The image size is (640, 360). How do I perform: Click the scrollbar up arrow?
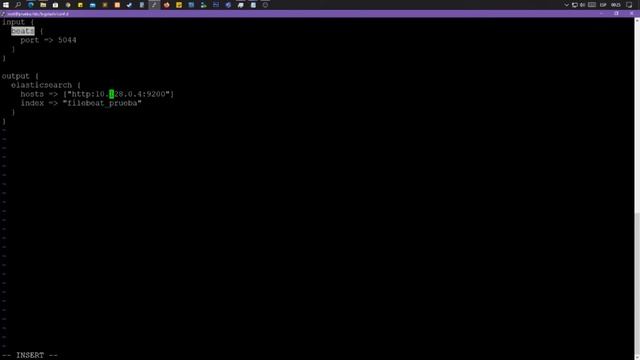coord(637,20)
